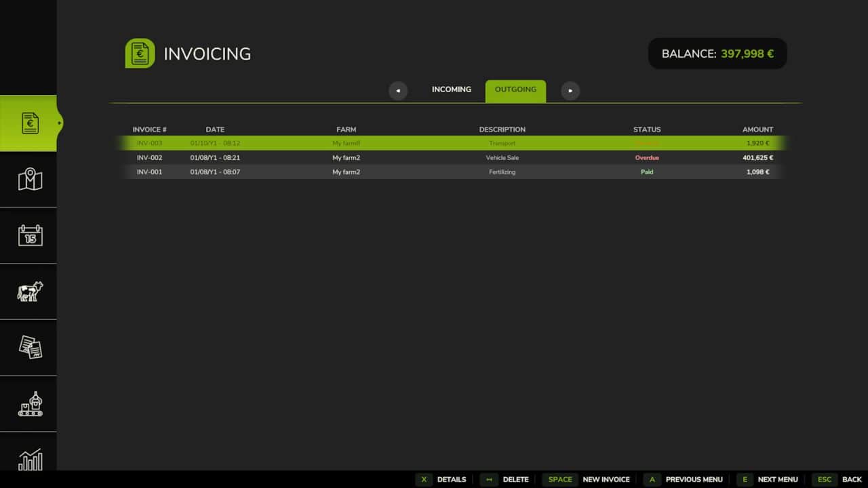Go to Next Menu
The width and height of the screenshot is (868, 488).
[x=768, y=479]
